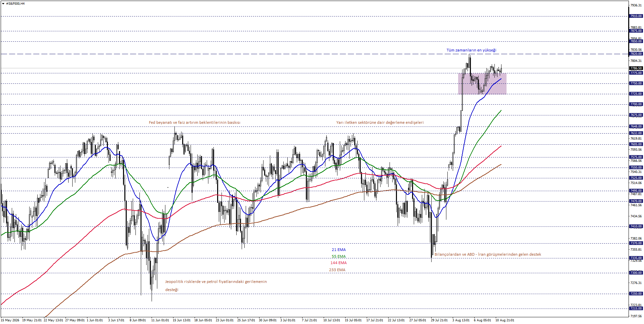644x324 pixels.
Task: Click the '1 Jun 01:01' time axis label
Action: click(95, 320)
